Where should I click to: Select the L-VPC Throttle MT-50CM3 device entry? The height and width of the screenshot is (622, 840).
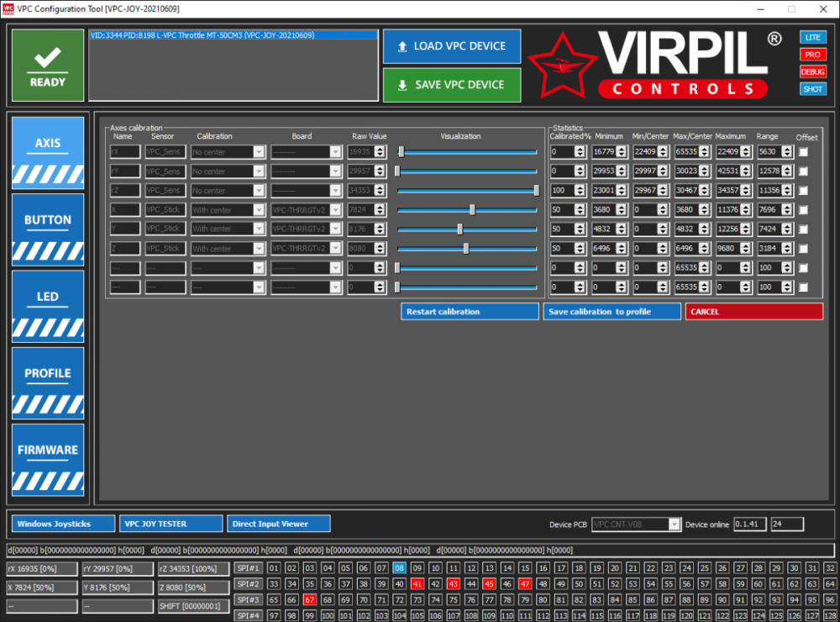coord(233,35)
